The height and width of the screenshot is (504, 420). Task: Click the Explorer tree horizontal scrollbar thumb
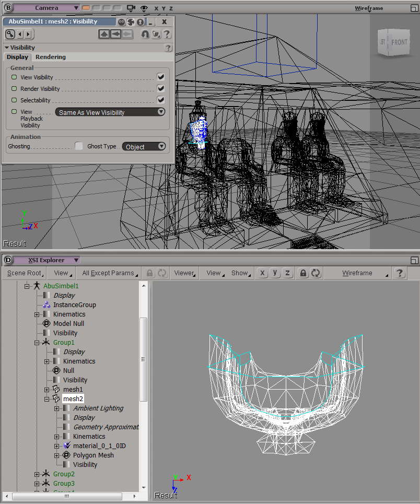(67, 496)
